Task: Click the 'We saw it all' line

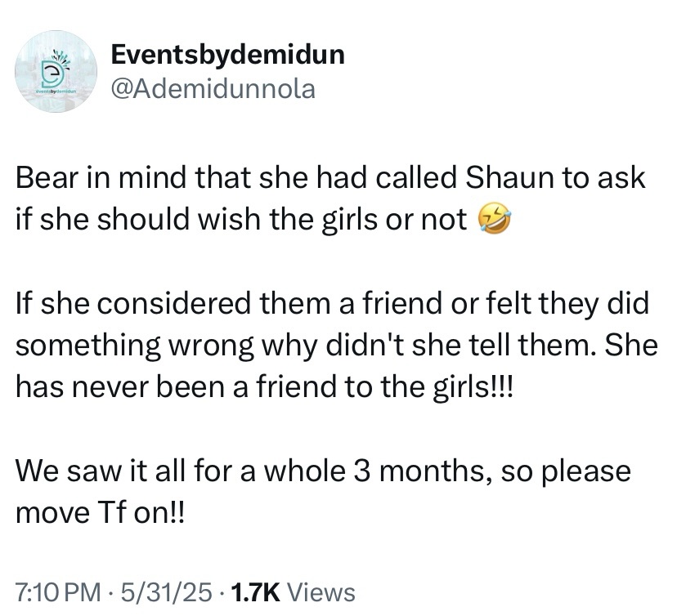Action: (324, 471)
